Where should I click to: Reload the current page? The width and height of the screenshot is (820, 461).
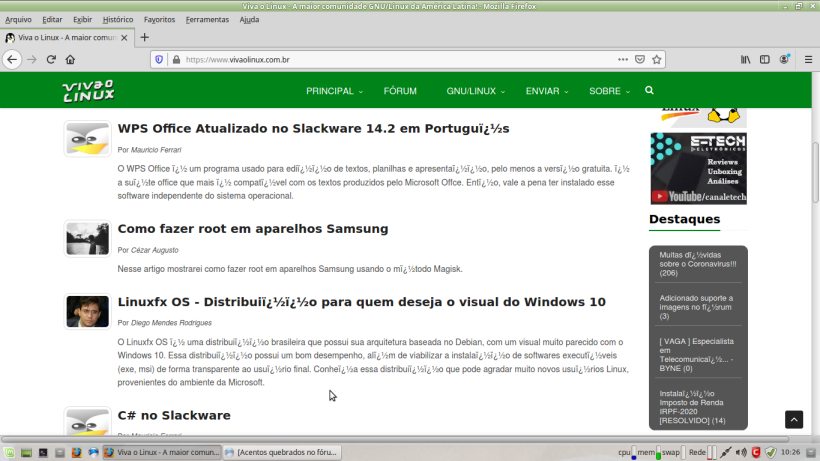51,60
